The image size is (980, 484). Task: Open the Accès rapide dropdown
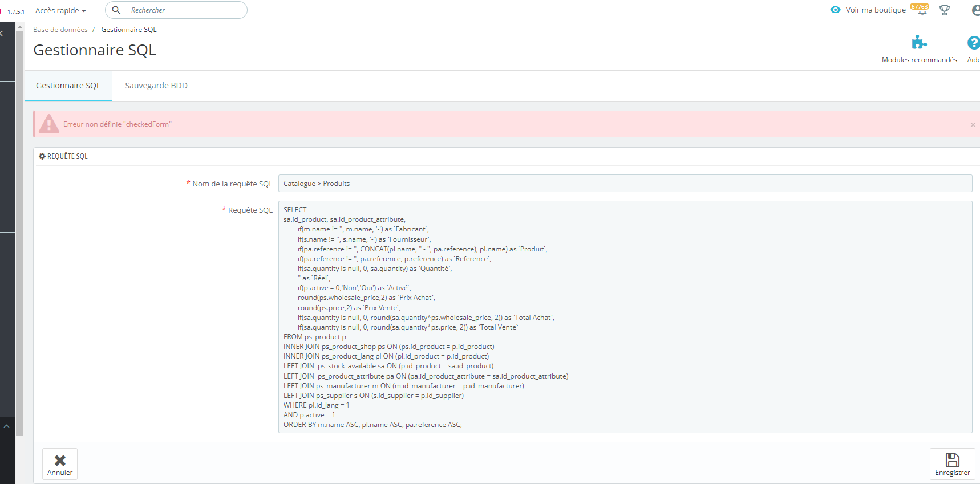[60, 10]
